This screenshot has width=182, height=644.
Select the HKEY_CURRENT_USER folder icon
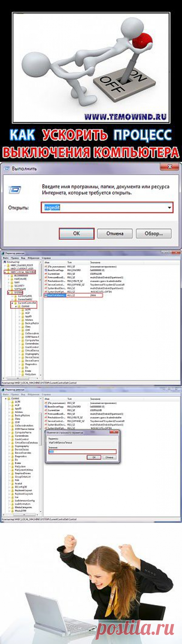click(x=8, y=269)
